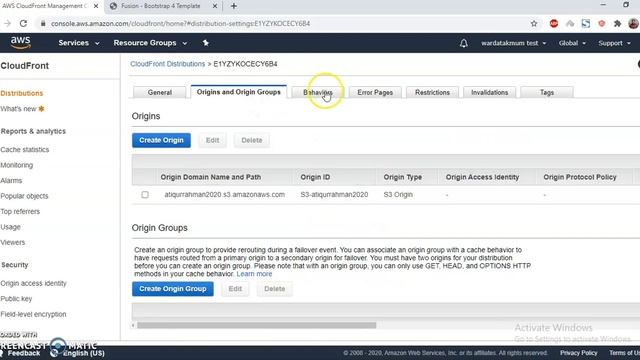640x360 pixels.
Task: Click the Origin Protocol Policy column header
Action: (580, 177)
